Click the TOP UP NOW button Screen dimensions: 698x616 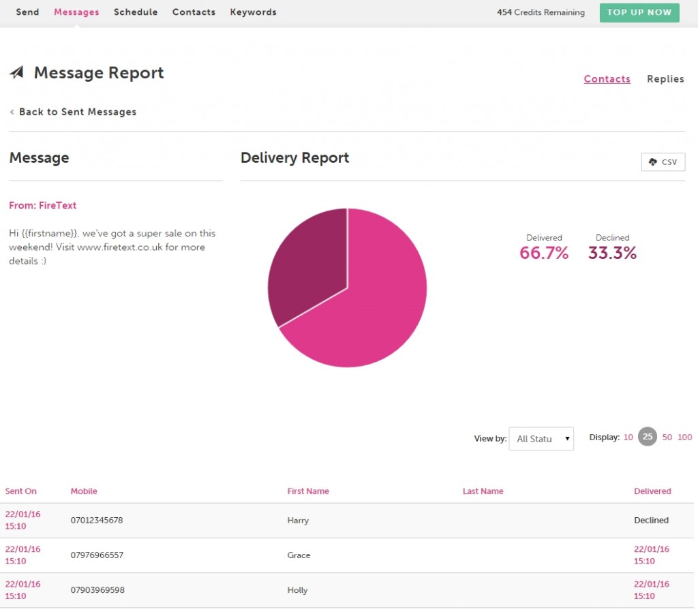coord(639,12)
